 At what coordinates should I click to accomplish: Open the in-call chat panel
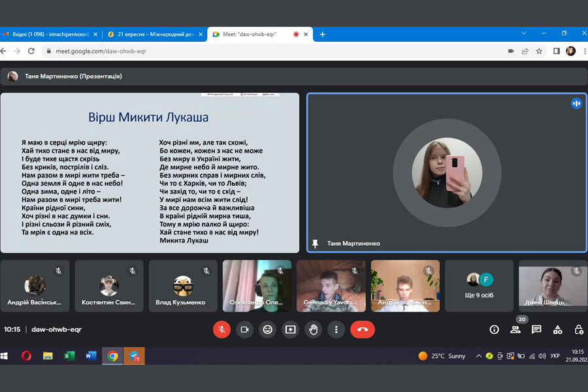point(536,329)
